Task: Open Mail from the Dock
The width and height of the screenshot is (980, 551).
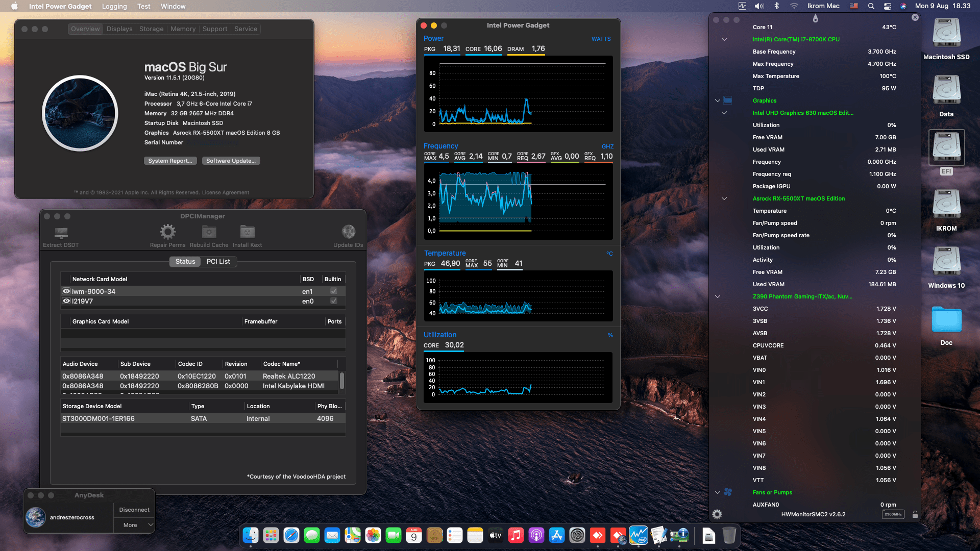Action: [x=332, y=535]
